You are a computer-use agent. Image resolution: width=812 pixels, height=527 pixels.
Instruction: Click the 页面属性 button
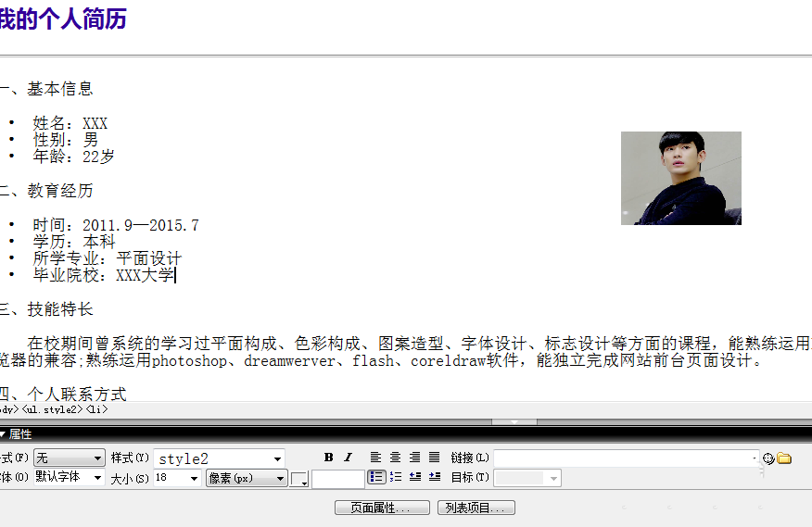click(x=382, y=508)
